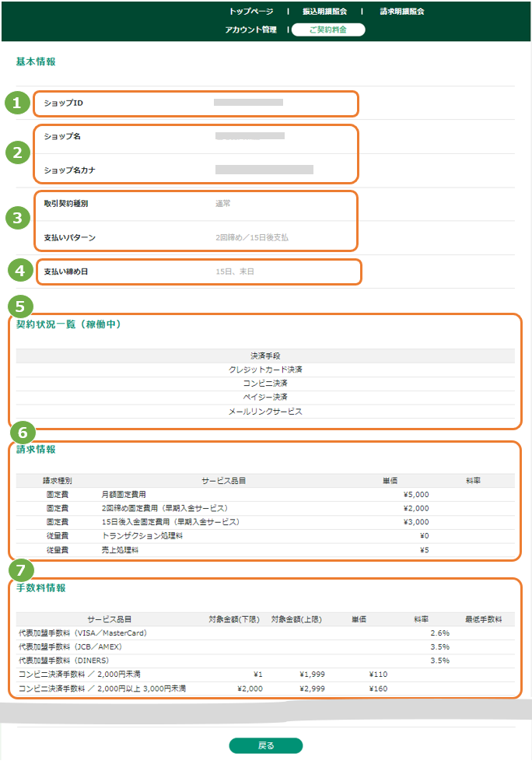Select the クレジットカード決済 row
532x771 pixels.
tap(265, 370)
